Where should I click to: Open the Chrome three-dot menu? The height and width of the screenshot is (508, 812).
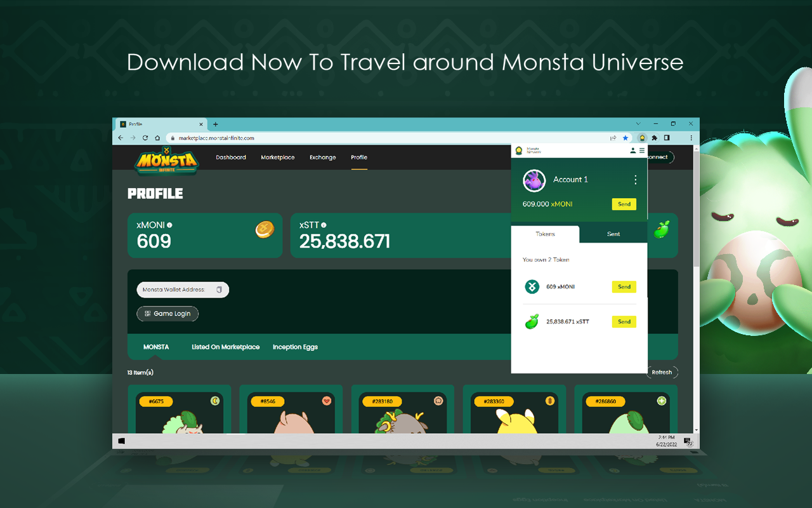tap(691, 138)
